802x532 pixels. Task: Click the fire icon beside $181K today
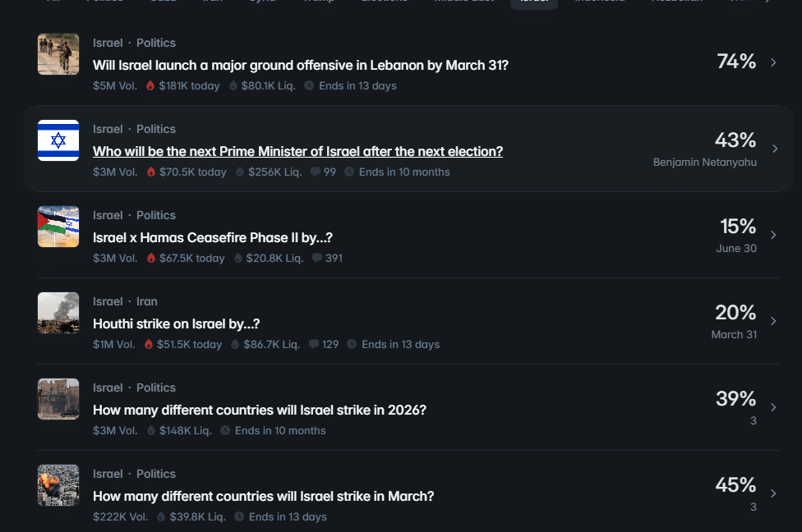tap(150, 85)
